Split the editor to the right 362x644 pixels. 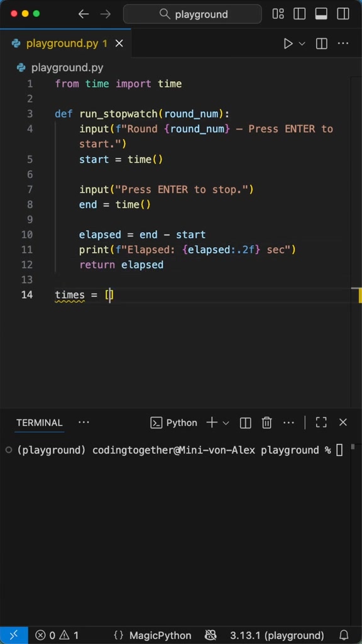[x=321, y=43]
